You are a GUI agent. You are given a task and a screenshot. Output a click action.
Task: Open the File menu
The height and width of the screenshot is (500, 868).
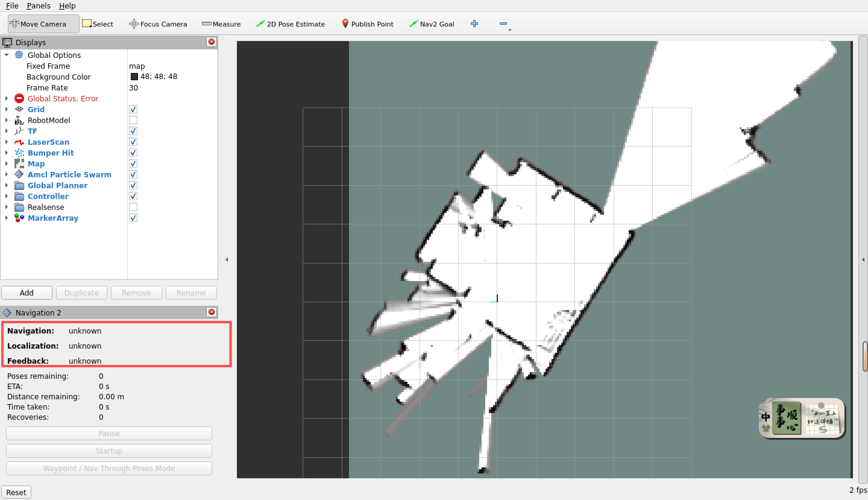(12, 6)
